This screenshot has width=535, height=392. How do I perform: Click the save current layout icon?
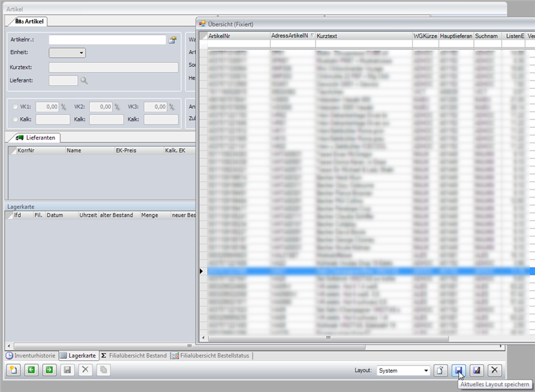point(458,371)
